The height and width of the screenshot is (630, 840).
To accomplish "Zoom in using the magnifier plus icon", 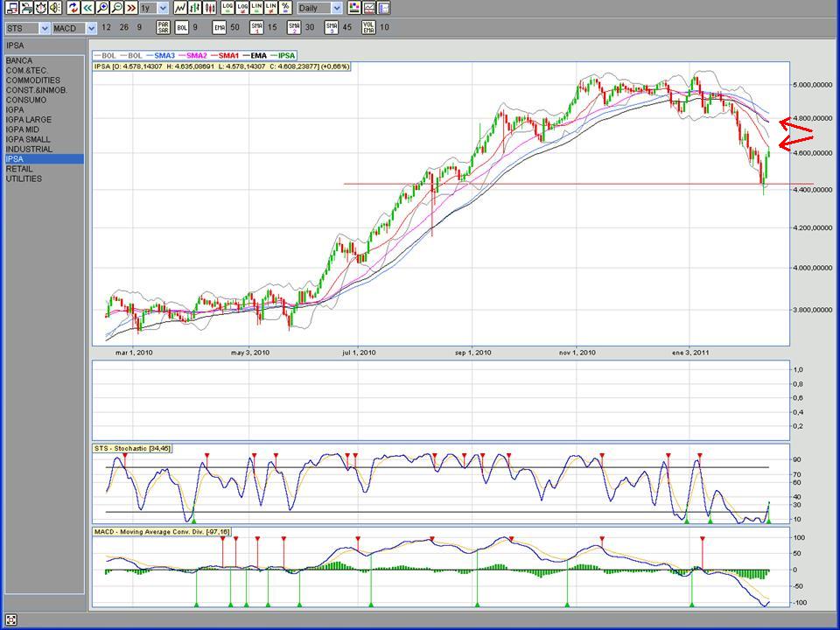I will click(x=103, y=8).
